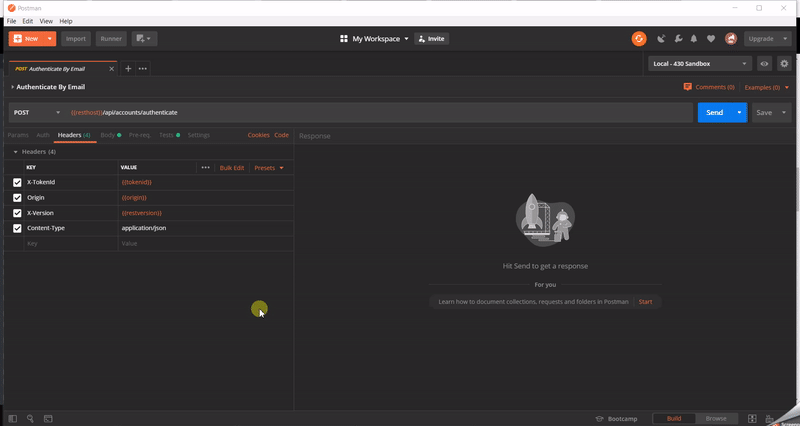The image size is (800, 426).
Task: Switch to Browse mode in status bar
Action: click(x=715, y=418)
